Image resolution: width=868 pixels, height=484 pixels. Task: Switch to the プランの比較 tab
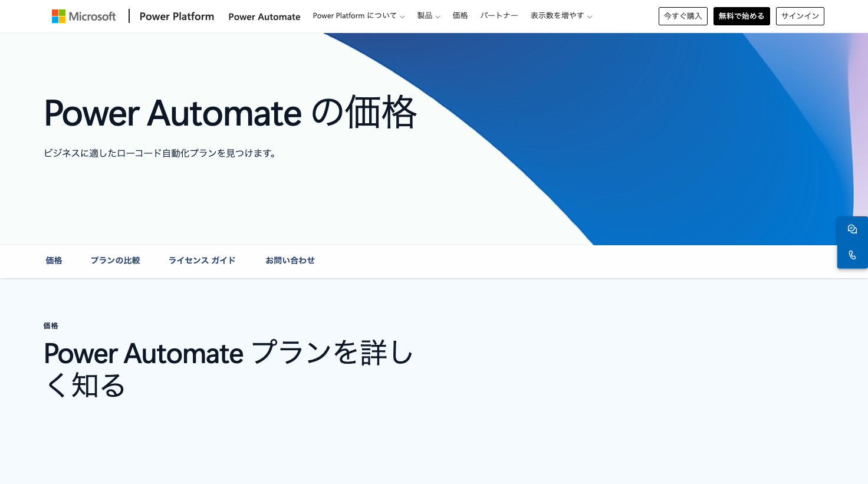(x=115, y=261)
